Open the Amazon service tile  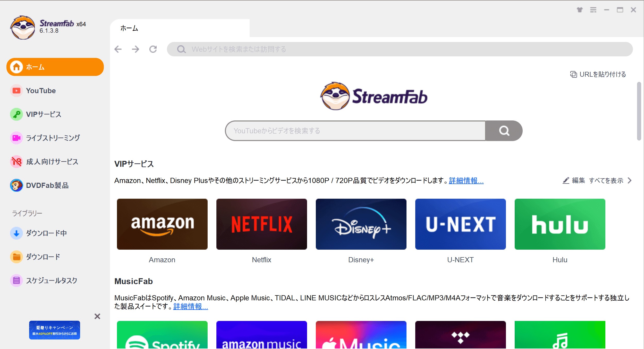tap(162, 224)
